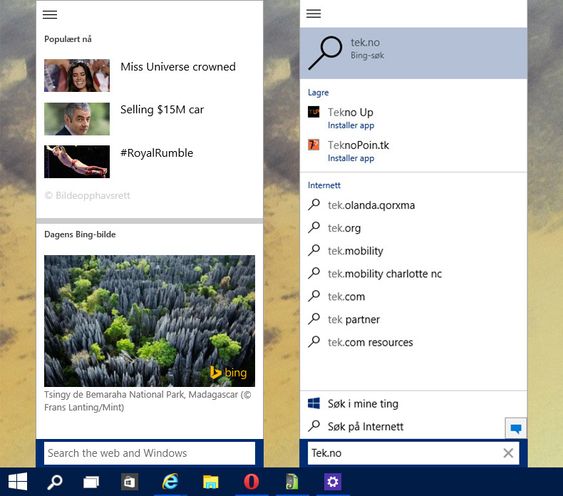Click magnifier beside Søk på Internett
Screen dimensions: 563x496
[x=314, y=426]
